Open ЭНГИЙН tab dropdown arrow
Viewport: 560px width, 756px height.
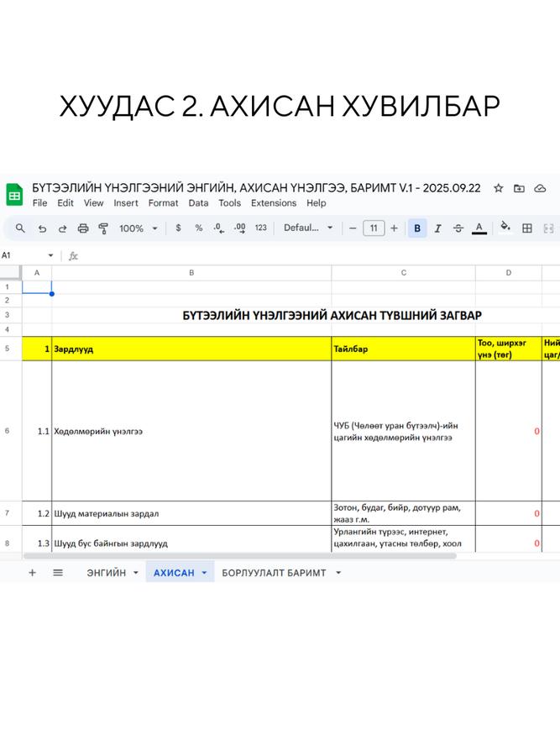coord(136,573)
